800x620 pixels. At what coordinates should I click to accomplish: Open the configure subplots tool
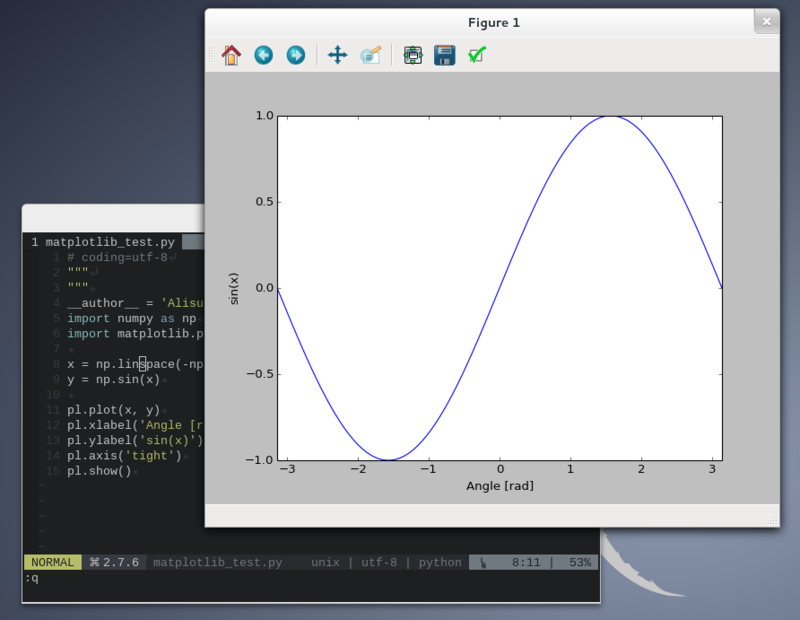point(413,55)
